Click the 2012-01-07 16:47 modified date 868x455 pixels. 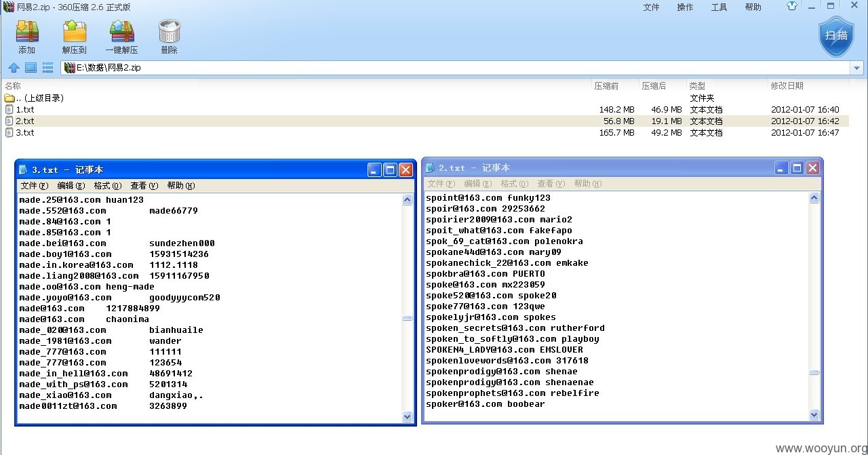point(805,132)
